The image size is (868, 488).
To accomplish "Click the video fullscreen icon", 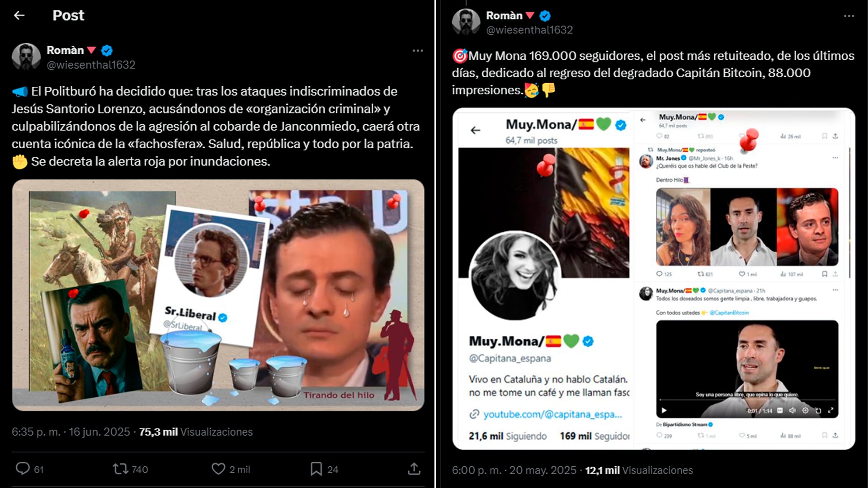I will (830, 410).
